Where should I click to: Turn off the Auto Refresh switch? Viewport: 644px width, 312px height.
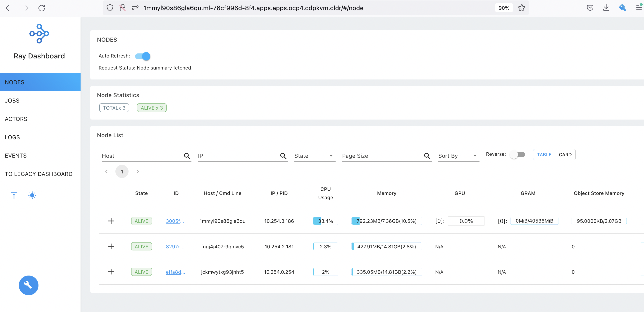[143, 56]
